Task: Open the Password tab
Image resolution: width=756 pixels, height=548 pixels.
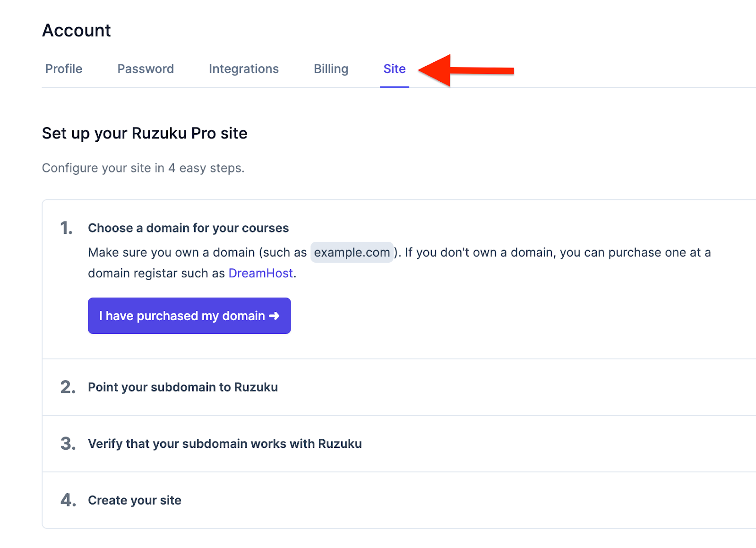Action: coord(145,68)
